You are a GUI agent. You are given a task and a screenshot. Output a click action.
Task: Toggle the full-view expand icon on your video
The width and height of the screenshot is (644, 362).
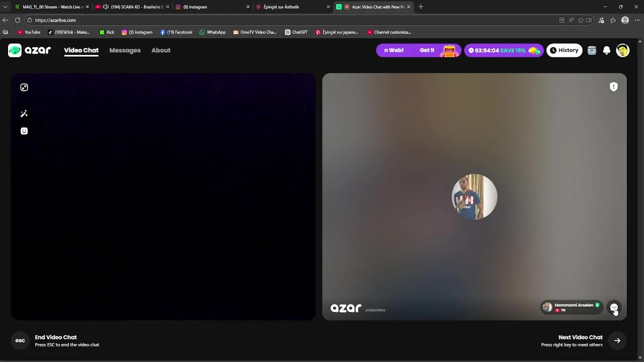(x=24, y=87)
